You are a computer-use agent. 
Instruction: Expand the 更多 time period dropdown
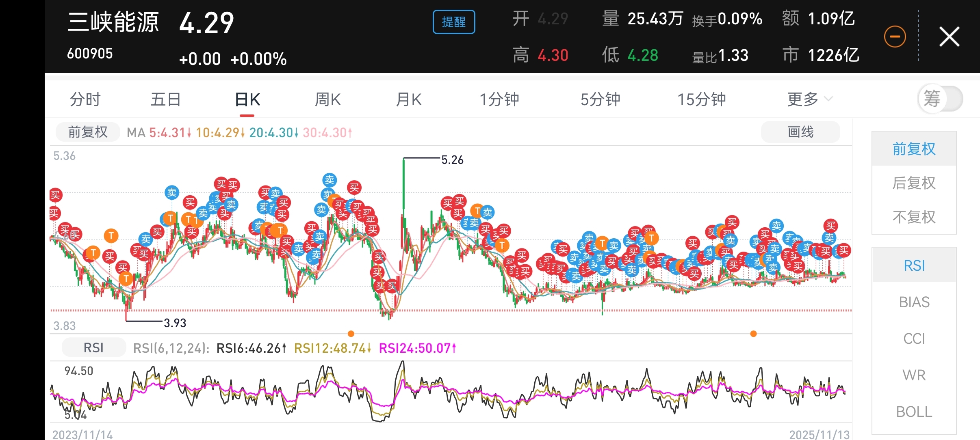809,99
